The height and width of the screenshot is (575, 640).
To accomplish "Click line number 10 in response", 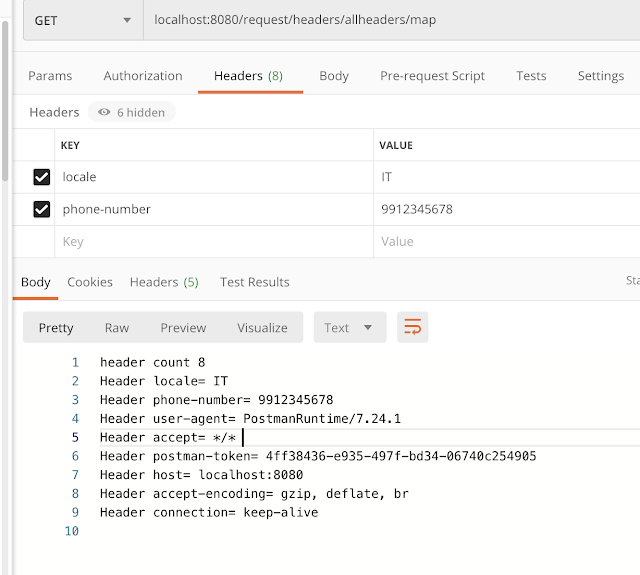I will (71, 531).
